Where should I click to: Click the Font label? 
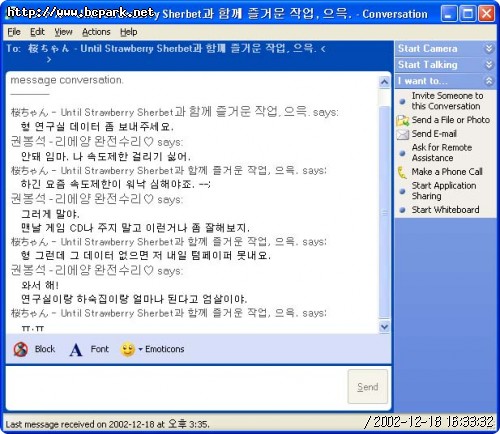pyautogui.click(x=100, y=349)
